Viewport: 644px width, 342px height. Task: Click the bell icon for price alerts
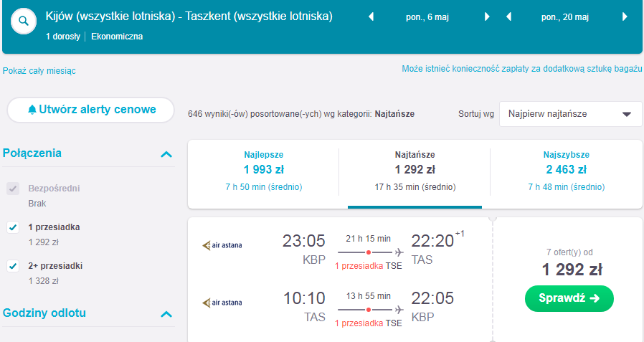click(x=32, y=110)
